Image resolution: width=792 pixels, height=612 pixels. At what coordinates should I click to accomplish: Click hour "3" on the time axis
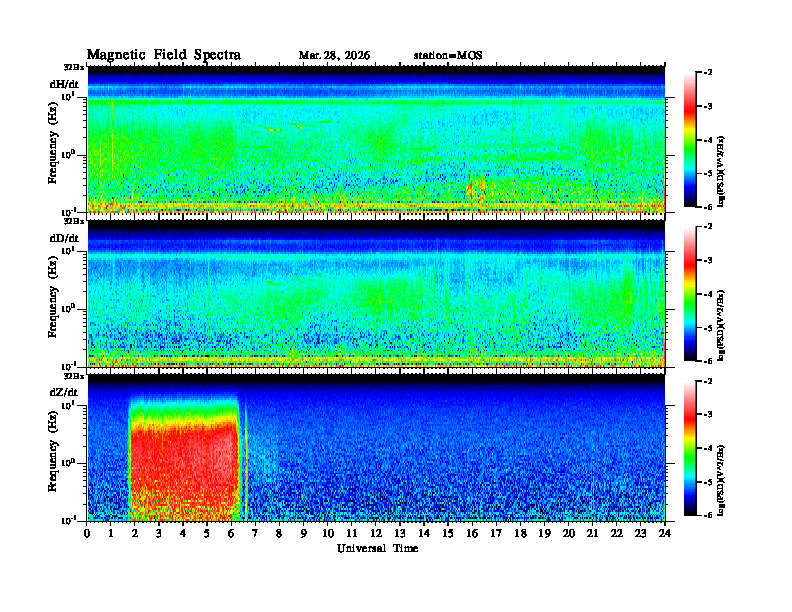(159, 533)
